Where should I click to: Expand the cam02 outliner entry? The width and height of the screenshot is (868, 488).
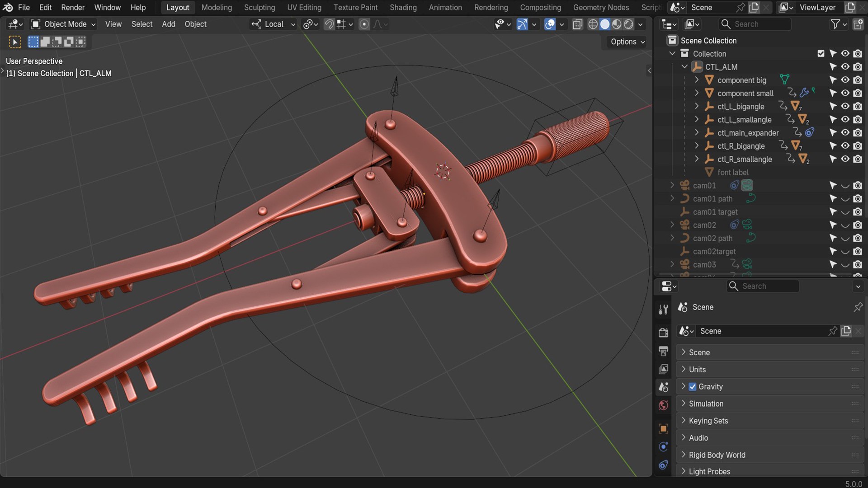pyautogui.click(x=672, y=225)
